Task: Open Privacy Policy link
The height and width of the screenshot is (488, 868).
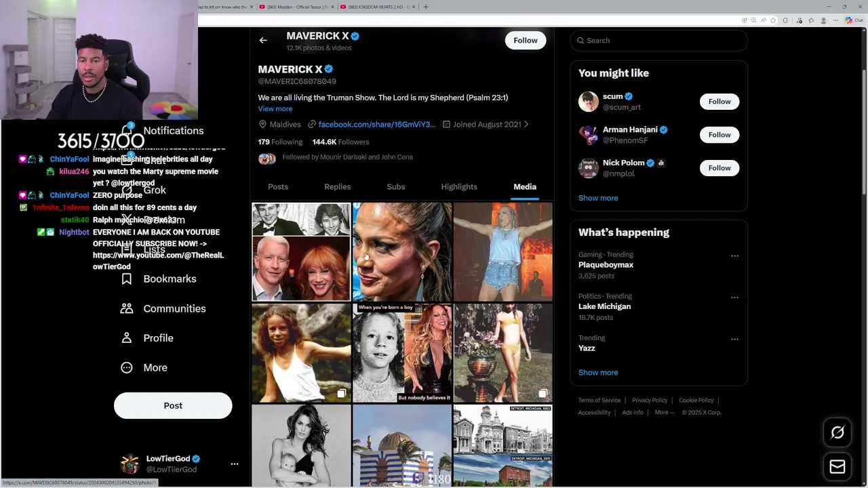Action: pyautogui.click(x=650, y=401)
